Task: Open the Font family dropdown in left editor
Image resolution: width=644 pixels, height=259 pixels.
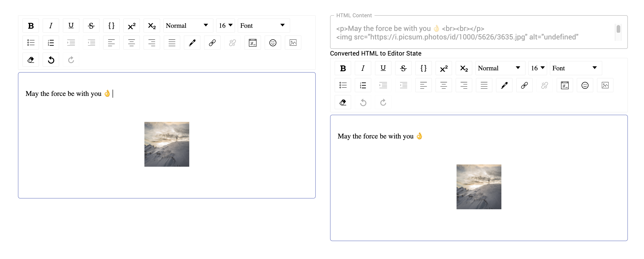Action: tap(263, 26)
